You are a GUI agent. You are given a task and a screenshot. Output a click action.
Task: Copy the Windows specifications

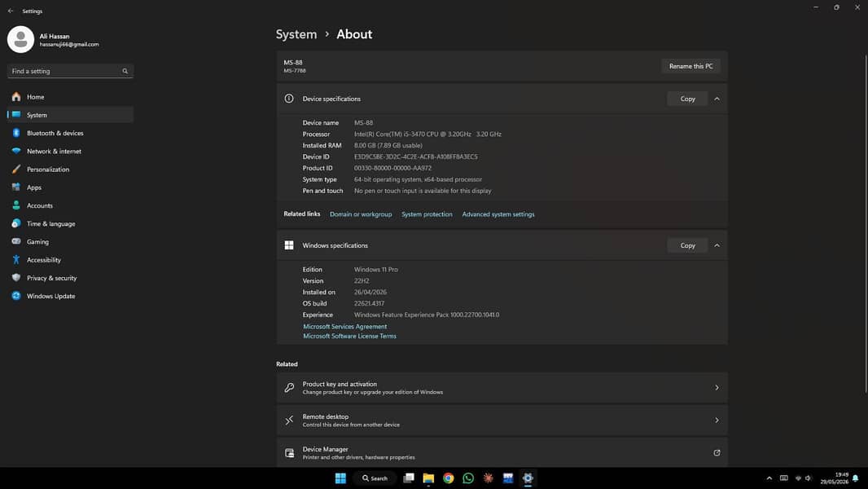click(x=687, y=245)
